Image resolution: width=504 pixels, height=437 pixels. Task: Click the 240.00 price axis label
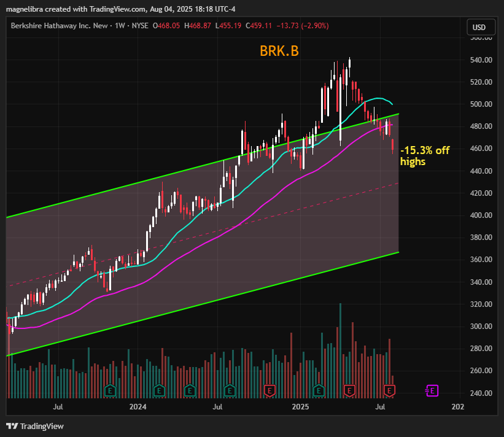pos(481,393)
